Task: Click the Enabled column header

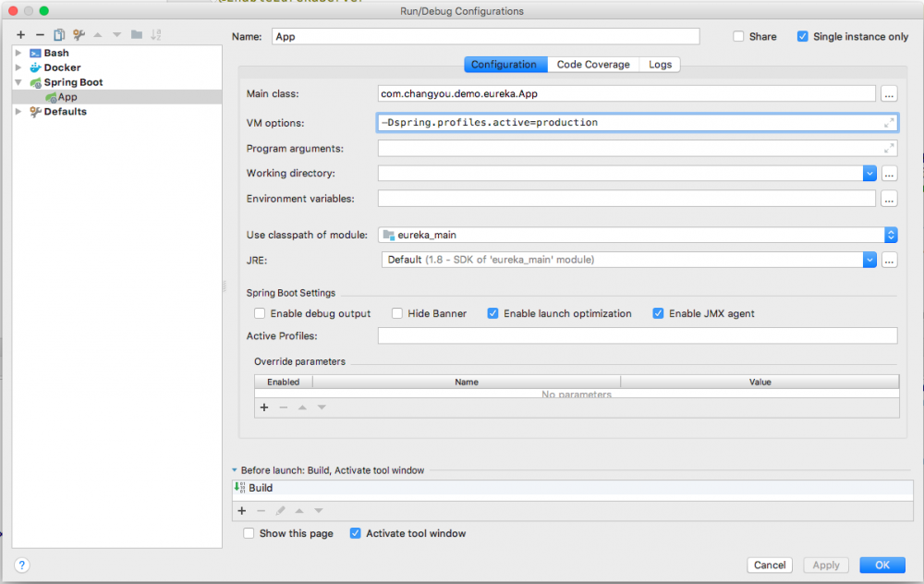Action: click(284, 382)
